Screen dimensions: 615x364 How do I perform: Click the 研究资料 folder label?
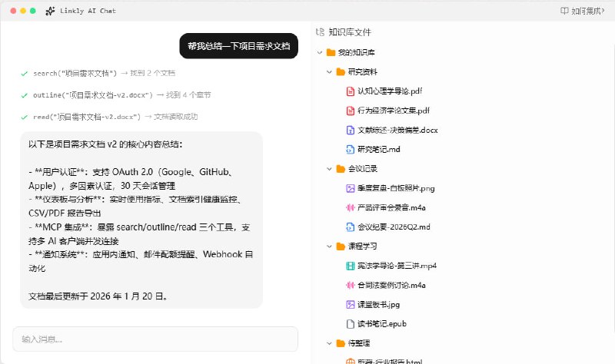[x=362, y=71]
